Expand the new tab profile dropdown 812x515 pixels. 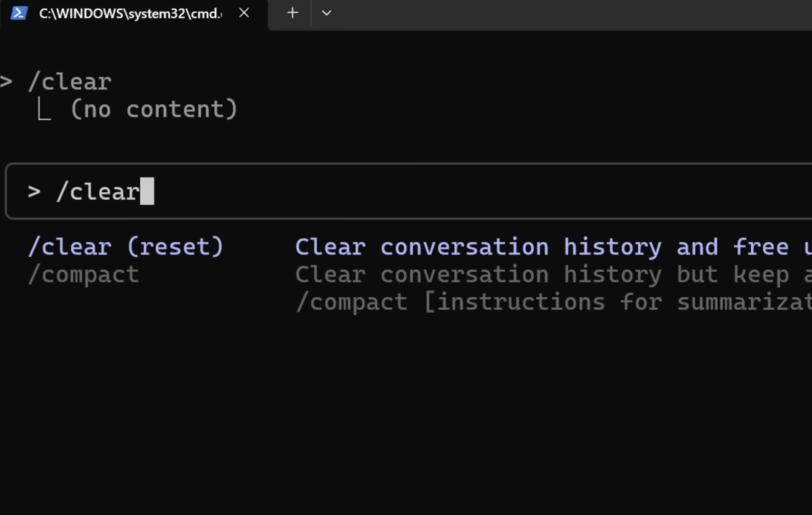coord(326,13)
